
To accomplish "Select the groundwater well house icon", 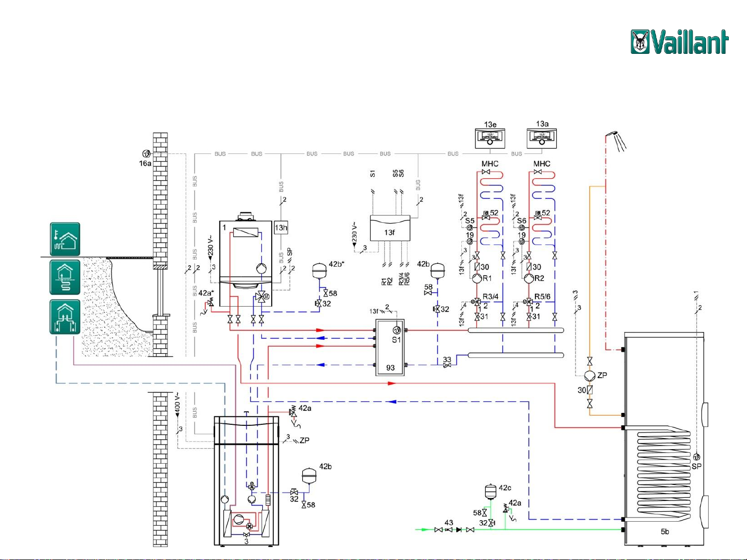I will [x=65, y=317].
